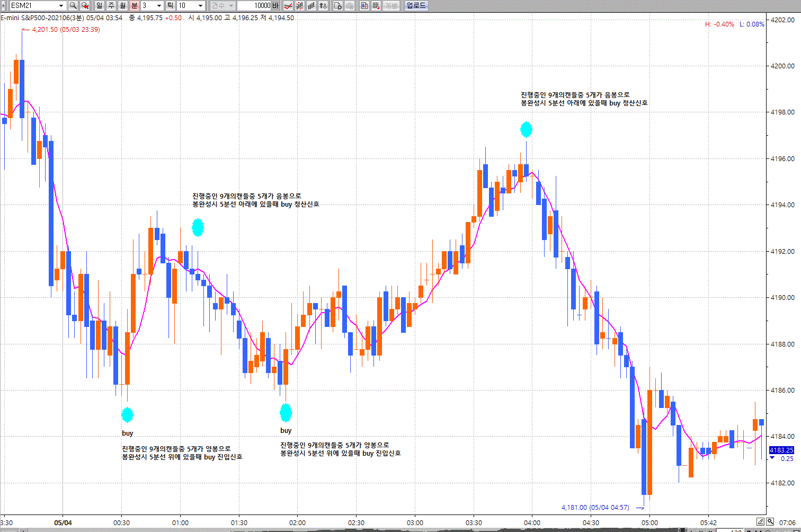Select the 틱 (tick) chart option

tap(170, 5)
